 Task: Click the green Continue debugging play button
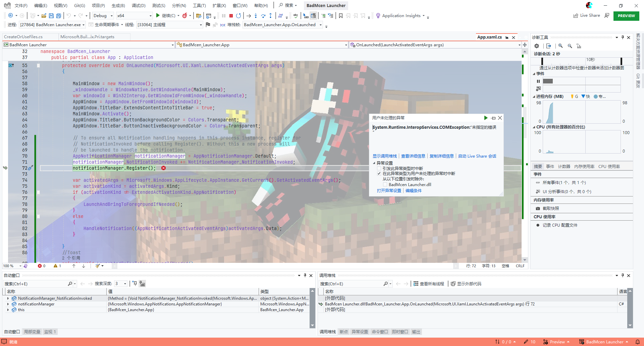(x=158, y=15)
